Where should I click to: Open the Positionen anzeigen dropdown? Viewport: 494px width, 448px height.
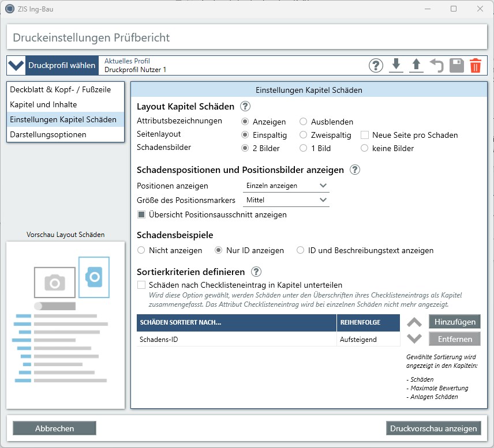[285, 186]
